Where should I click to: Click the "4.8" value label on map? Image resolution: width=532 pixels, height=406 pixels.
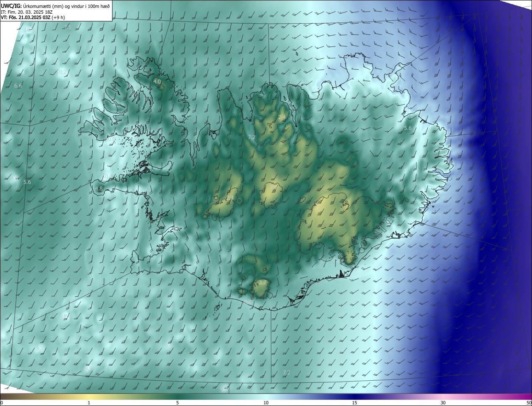[x=99, y=189]
